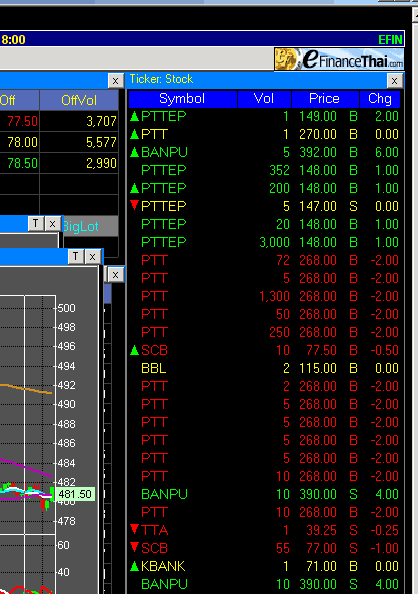Click the Vol column header

click(264, 99)
